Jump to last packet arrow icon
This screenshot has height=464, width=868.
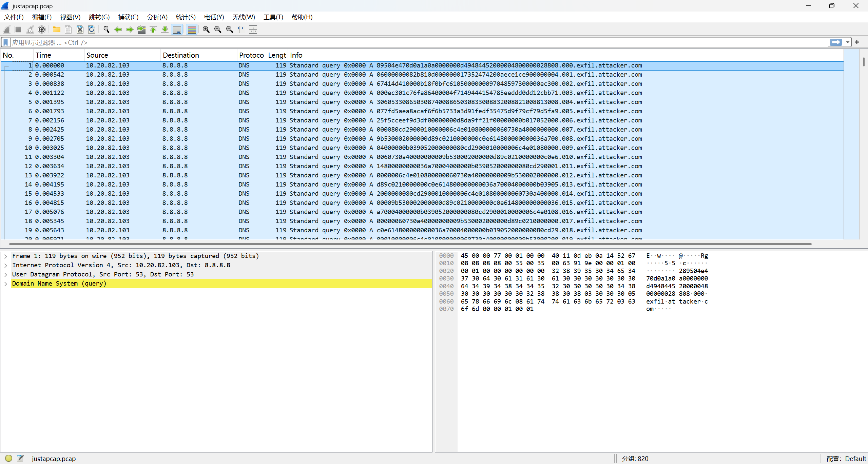[x=165, y=30]
